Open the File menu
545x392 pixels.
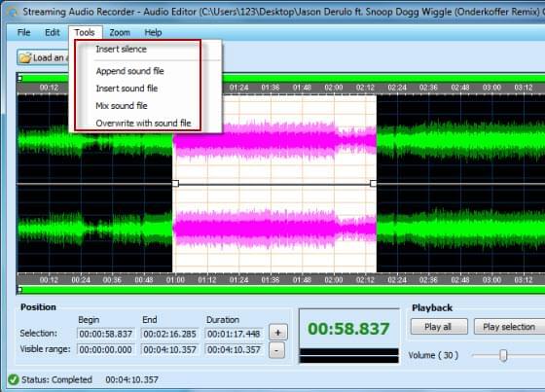click(23, 33)
